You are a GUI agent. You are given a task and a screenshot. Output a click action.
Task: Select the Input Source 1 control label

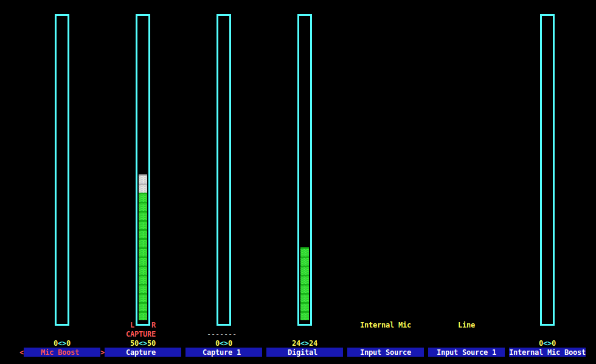[x=466, y=352]
